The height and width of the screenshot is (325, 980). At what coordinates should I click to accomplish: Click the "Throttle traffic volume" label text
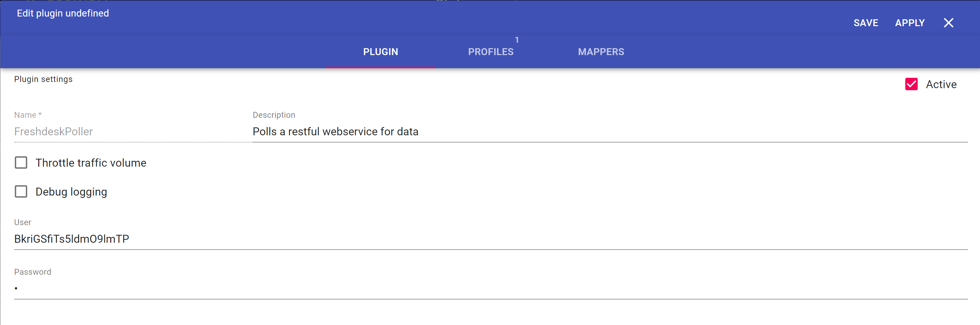(x=91, y=163)
